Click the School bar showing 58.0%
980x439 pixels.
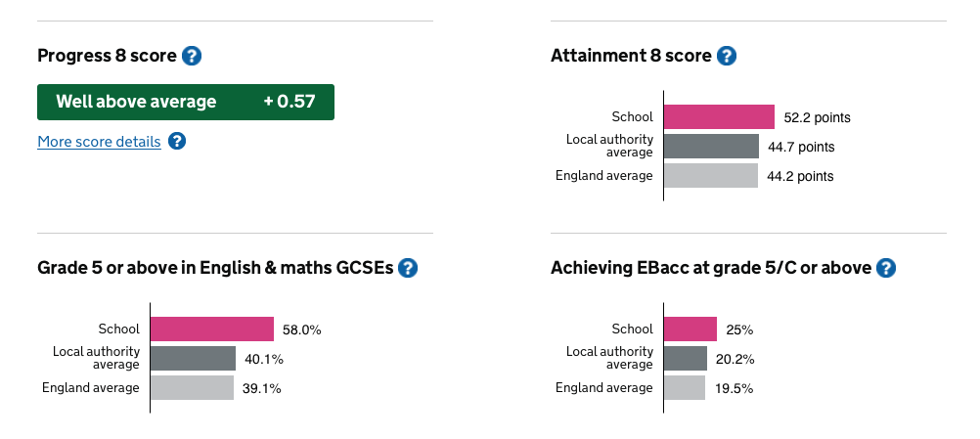pyautogui.click(x=211, y=329)
